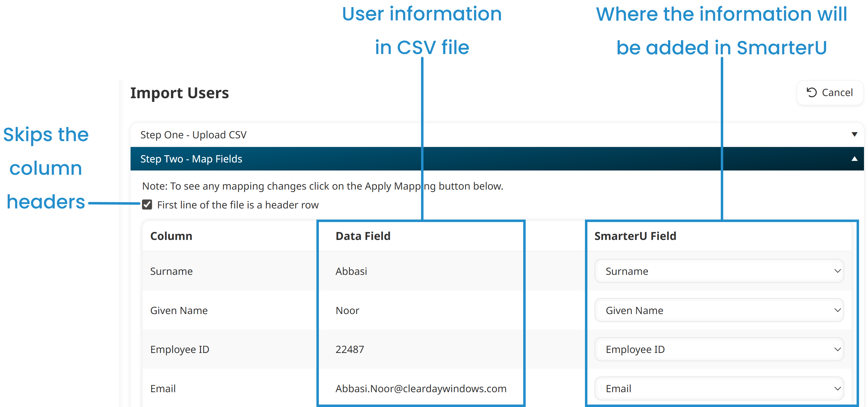
Task: Click the 'Column' table header
Action: pyautogui.click(x=171, y=236)
